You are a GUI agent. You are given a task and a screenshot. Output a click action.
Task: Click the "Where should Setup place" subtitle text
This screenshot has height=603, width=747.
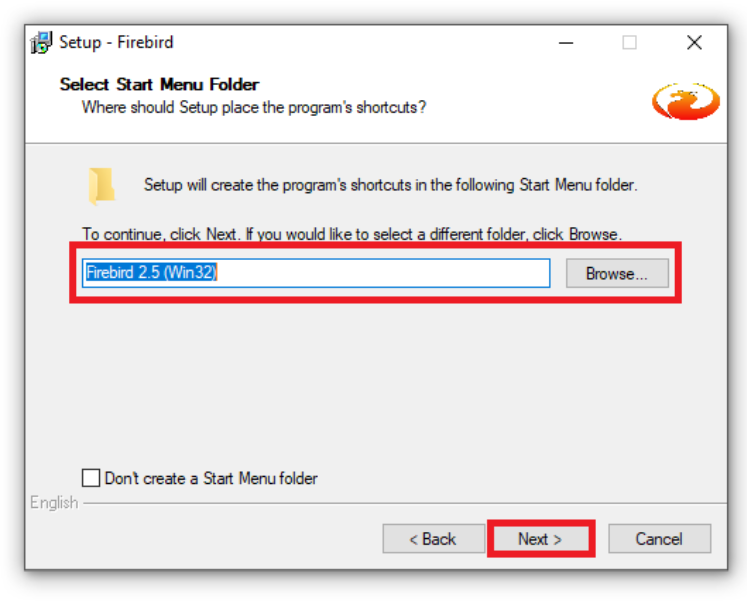click(x=254, y=107)
